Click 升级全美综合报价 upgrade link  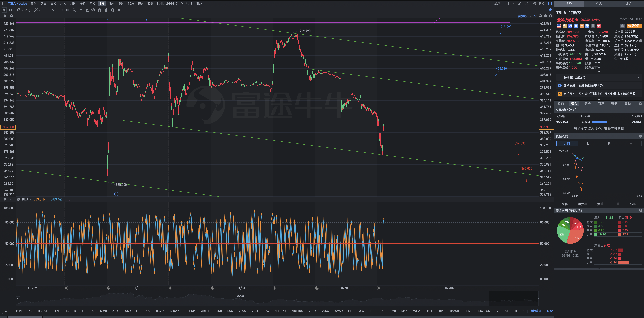(x=599, y=129)
